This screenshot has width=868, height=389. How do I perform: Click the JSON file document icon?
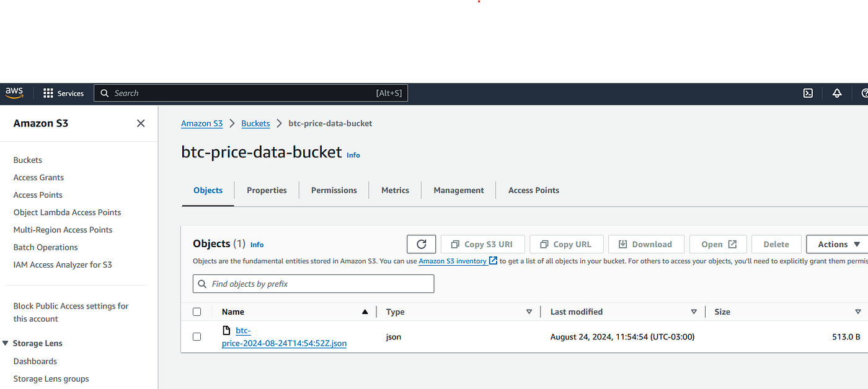(227, 330)
